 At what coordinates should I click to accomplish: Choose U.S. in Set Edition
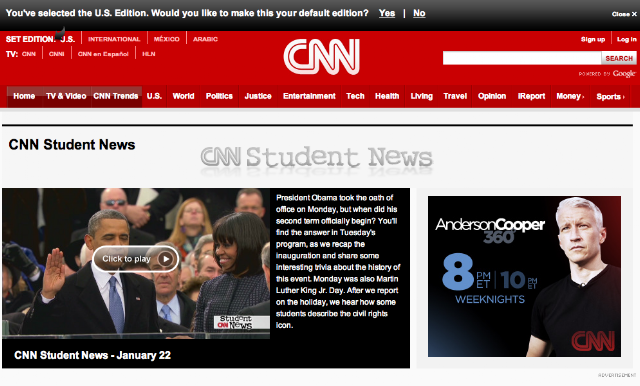(x=67, y=39)
